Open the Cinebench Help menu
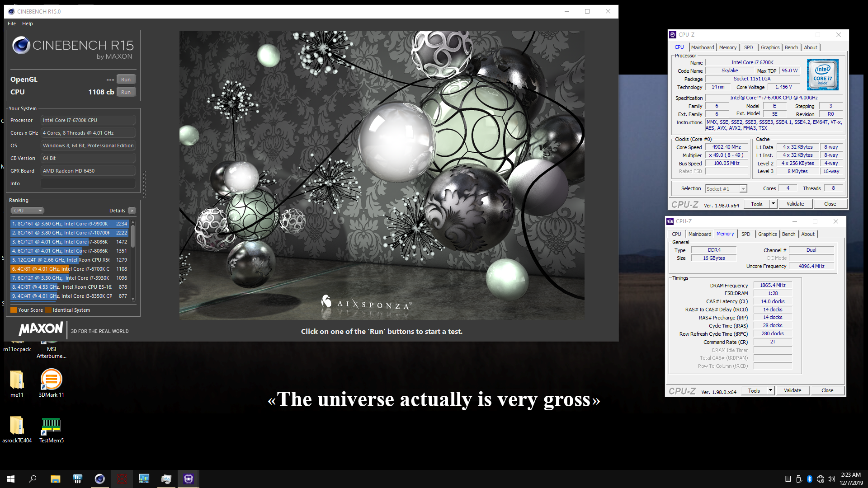 [x=28, y=23]
